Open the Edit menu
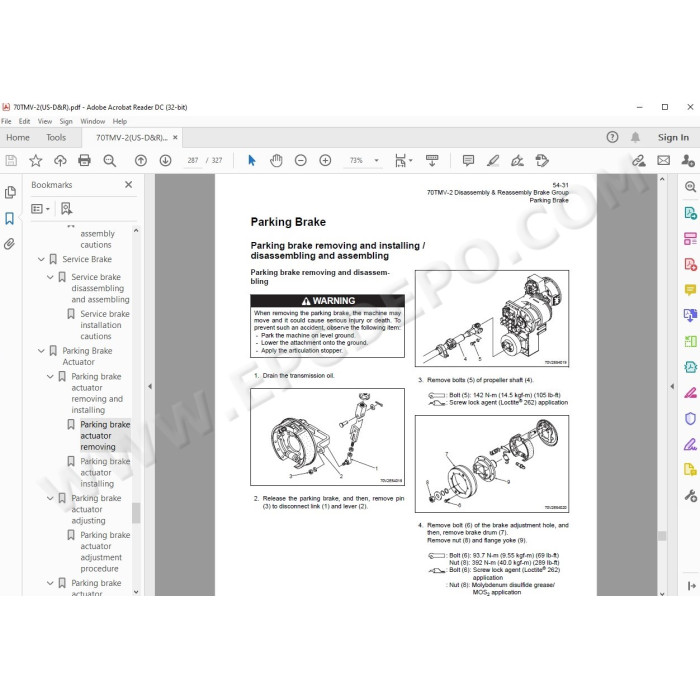This screenshot has width=700, height=700. pos(25,121)
